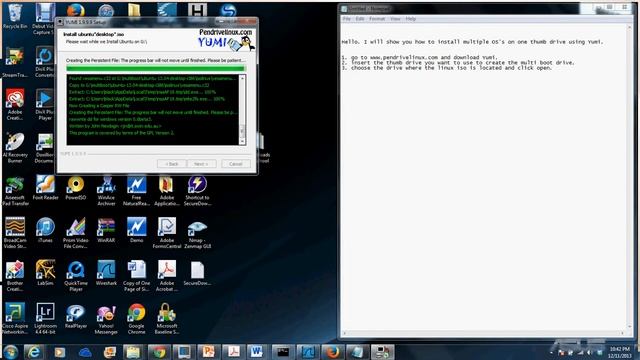
Task: Open the Google Chrome desktop shortcut
Action: click(x=136, y=318)
